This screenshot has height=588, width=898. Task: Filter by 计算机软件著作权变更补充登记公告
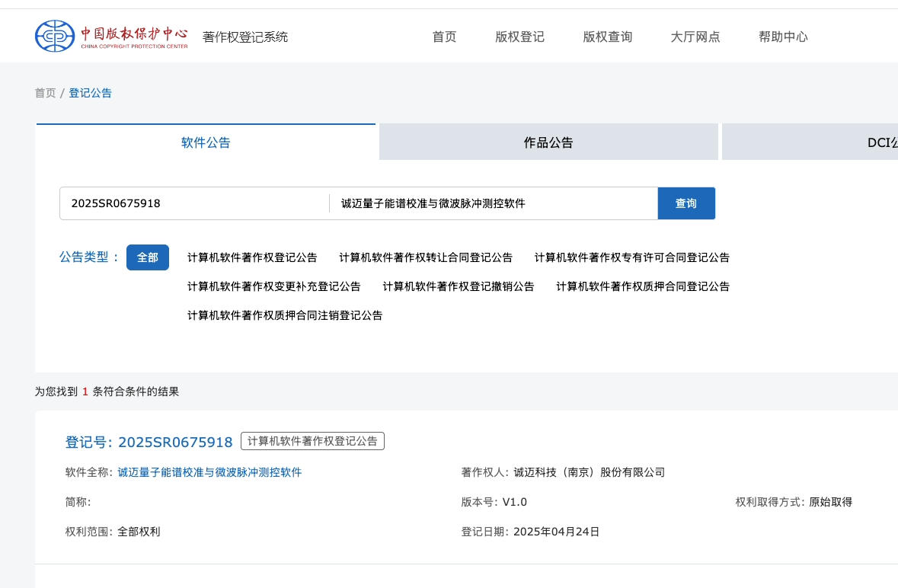pyautogui.click(x=273, y=286)
